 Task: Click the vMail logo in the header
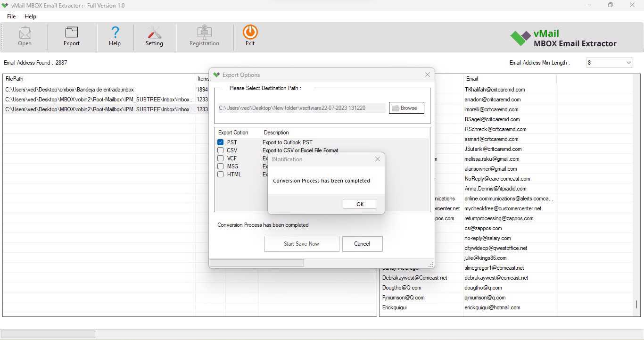pyautogui.click(x=563, y=38)
